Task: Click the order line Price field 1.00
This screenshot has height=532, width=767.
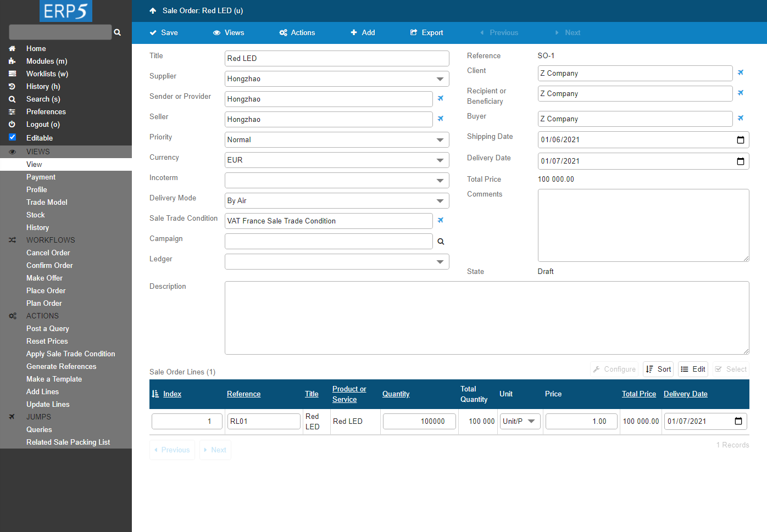Action: (581, 421)
